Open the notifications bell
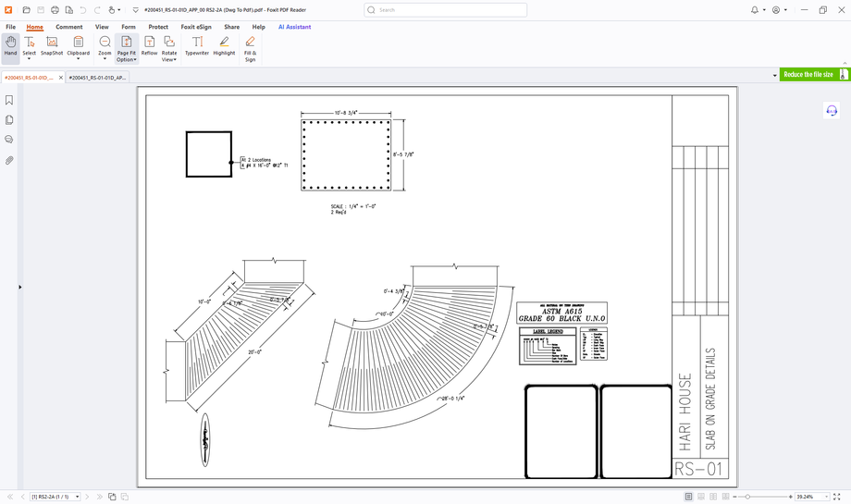The height and width of the screenshot is (504, 851). (755, 10)
